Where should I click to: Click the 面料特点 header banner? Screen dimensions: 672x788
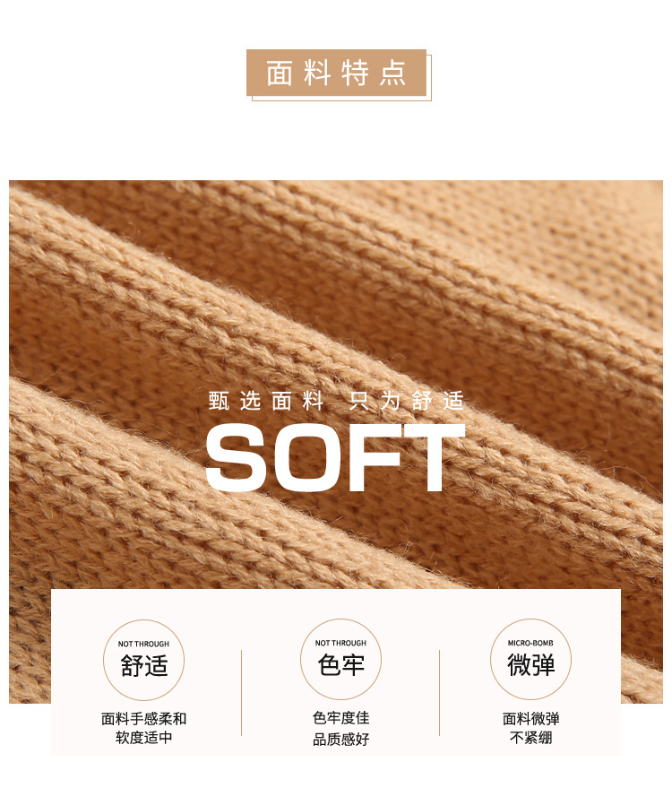(x=337, y=73)
